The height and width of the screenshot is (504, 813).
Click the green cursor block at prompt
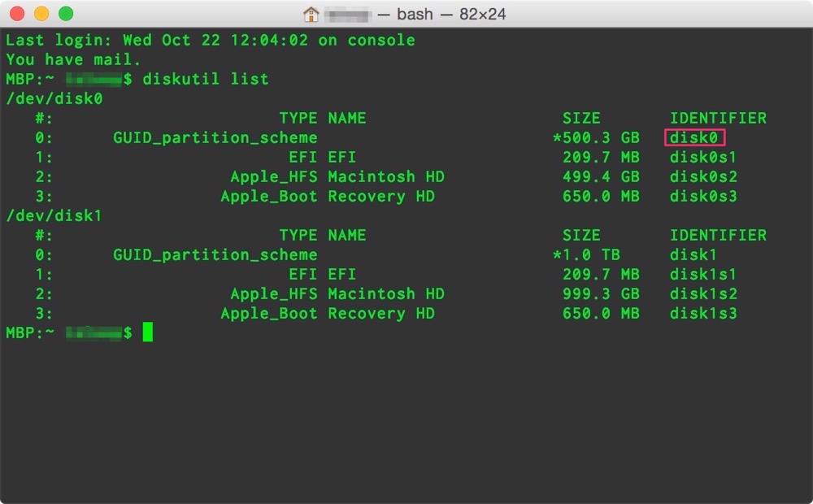tap(148, 332)
